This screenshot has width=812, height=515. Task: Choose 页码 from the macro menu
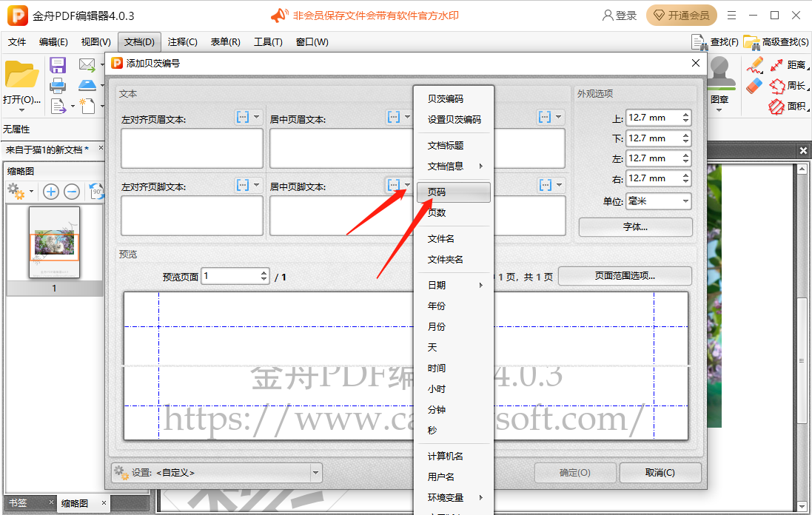454,192
